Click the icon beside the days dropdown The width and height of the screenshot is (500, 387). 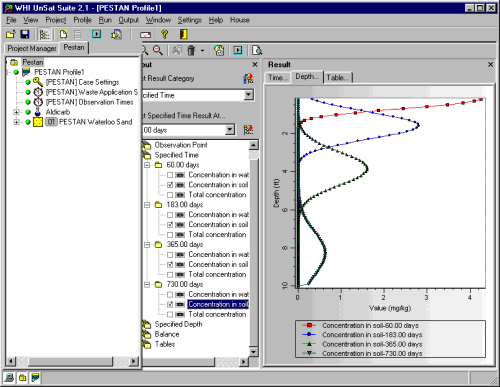click(248, 130)
